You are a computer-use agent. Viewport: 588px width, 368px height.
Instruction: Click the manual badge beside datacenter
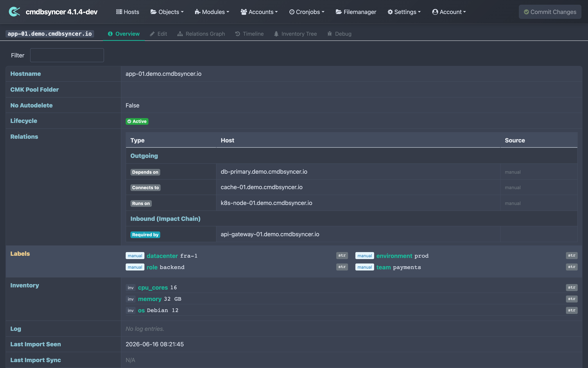click(135, 256)
